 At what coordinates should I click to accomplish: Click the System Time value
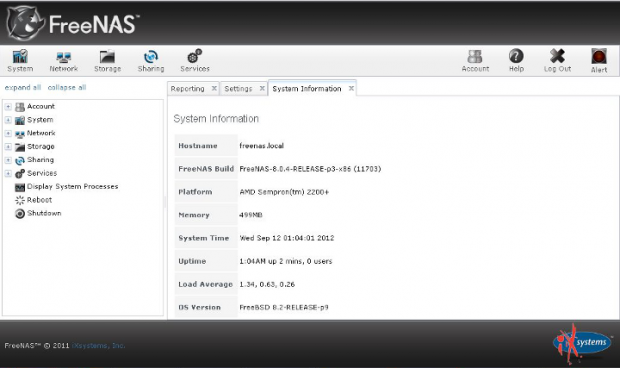tap(287, 238)
